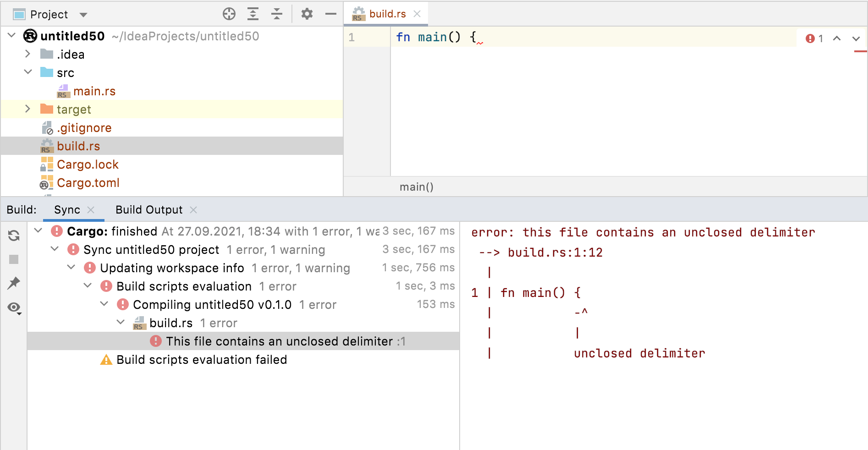
Task: Close the build.rs editor tab
Action: pos(417,14)
